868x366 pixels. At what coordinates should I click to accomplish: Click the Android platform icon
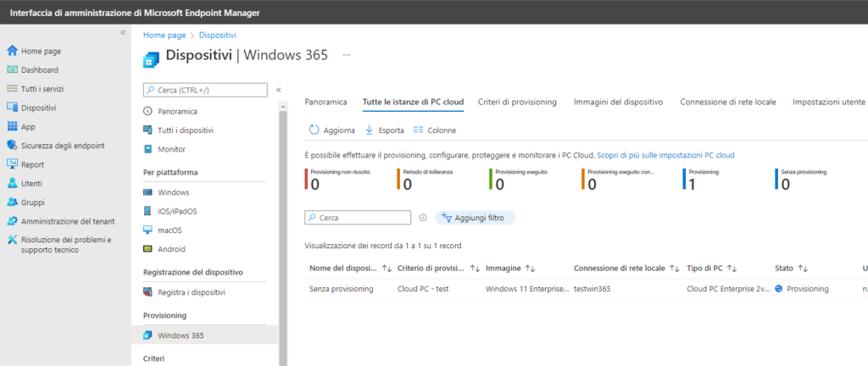pyautogui.click(x=147, y=249)
